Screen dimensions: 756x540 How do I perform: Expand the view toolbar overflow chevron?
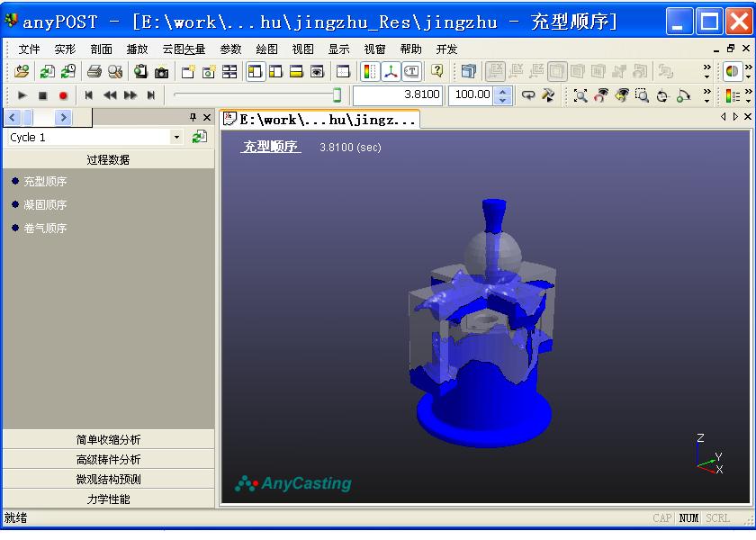click(x=706, y=95)
